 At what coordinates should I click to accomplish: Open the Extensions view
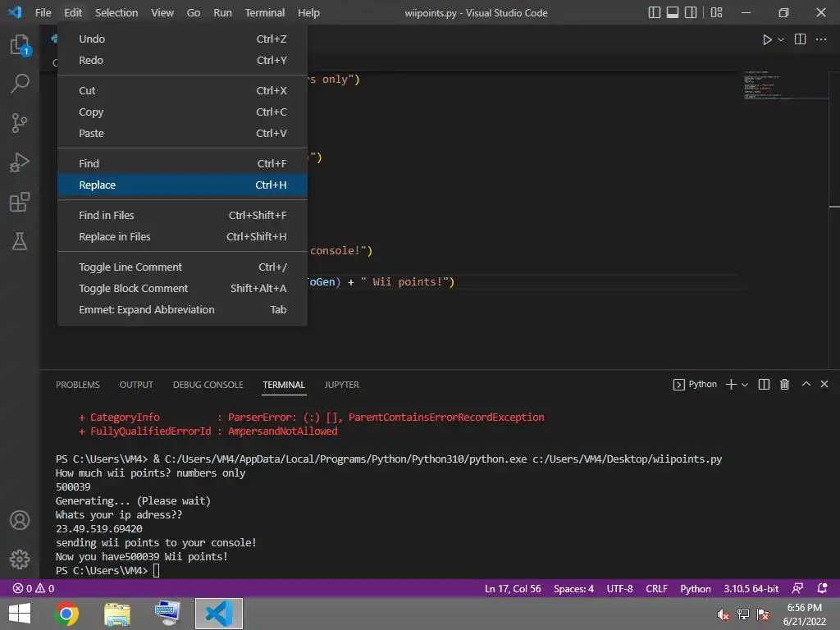20,202
